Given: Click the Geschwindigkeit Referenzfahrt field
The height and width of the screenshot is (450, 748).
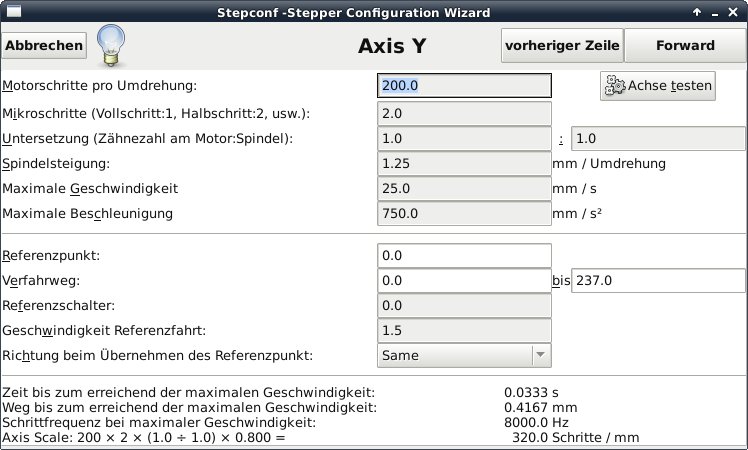Looking at the screenshot, I should click(464, 330).
